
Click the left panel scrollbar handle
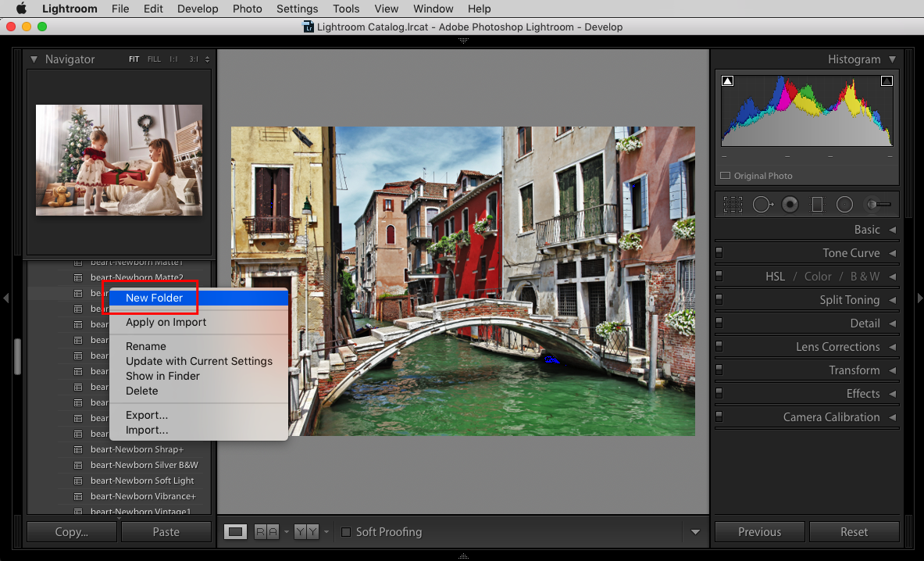pos(17,356)
